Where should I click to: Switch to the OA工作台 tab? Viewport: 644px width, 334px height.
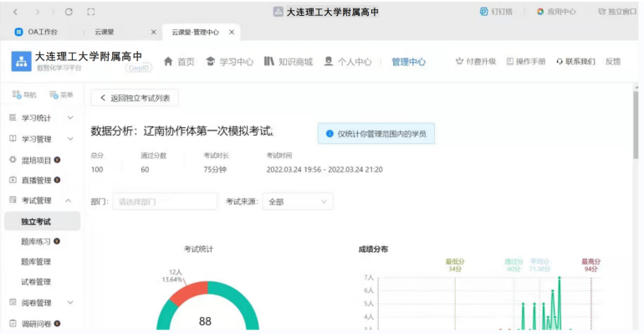pyautogui.click(x=43, y=32)
